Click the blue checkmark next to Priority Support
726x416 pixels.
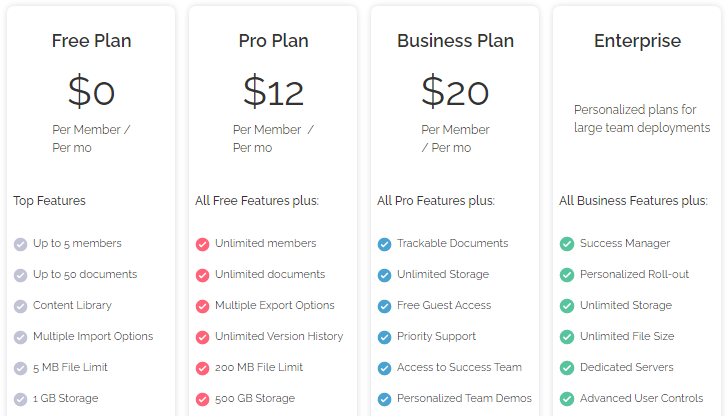coord(384,337)
